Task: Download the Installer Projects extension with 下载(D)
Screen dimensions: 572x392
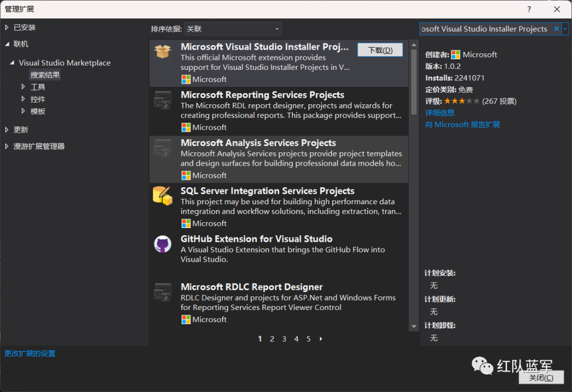Action: click(x=380, y=50)
